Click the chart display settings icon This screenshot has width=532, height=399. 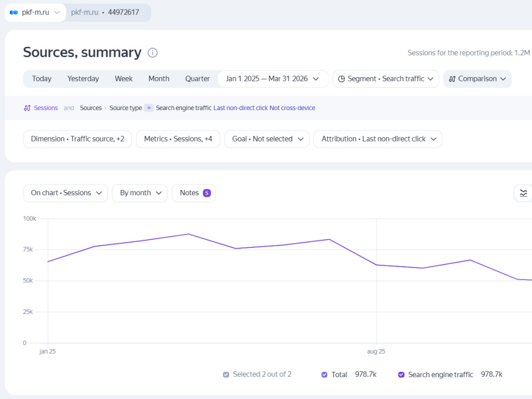point(523,193)
